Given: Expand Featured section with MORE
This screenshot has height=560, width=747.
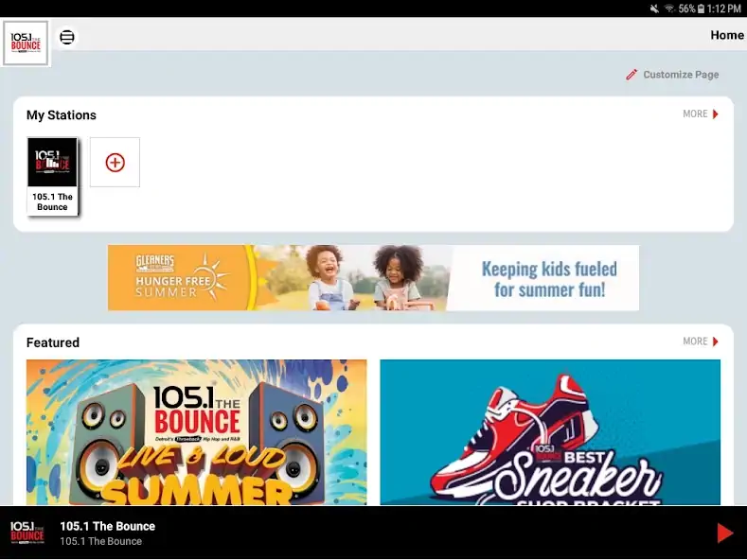Looking at the screenshot, I should [x=701, y=341].
